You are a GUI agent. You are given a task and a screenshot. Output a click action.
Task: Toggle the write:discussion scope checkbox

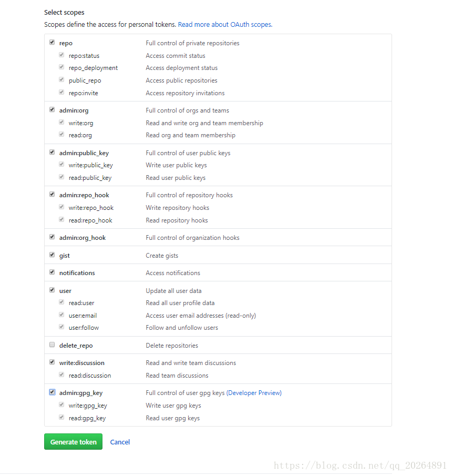52,362
